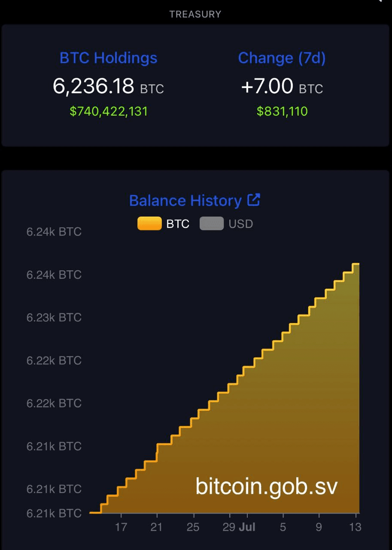Click the 21 date tick on x-axis
This screenshot has width=392, height=550.
pyautogui.click(x=157, y=527)
